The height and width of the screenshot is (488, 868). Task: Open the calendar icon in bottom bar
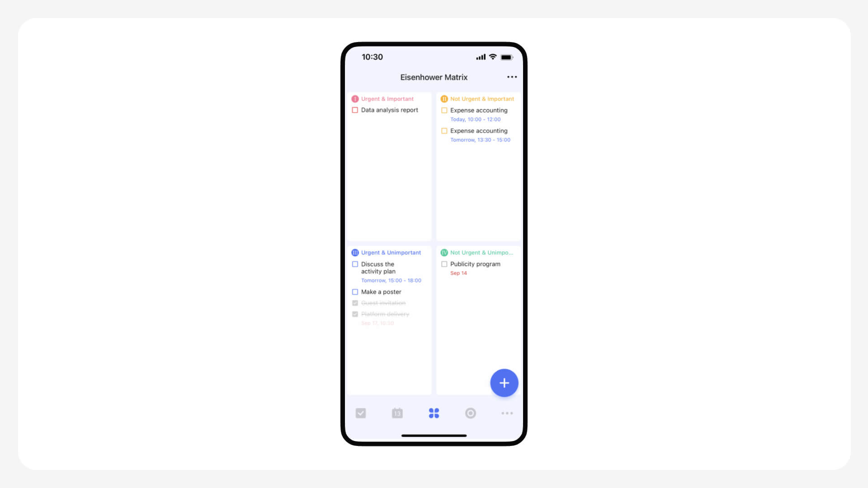point(397,413)
